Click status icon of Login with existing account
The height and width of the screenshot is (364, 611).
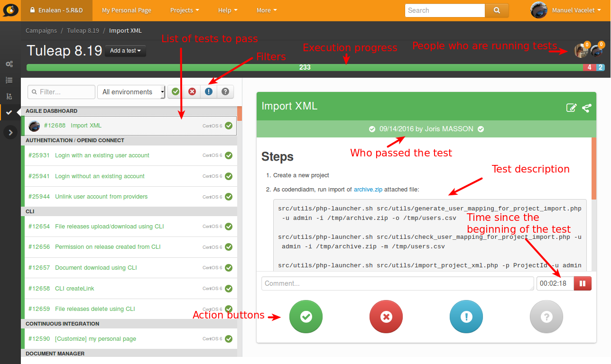(x=229, y=155)
